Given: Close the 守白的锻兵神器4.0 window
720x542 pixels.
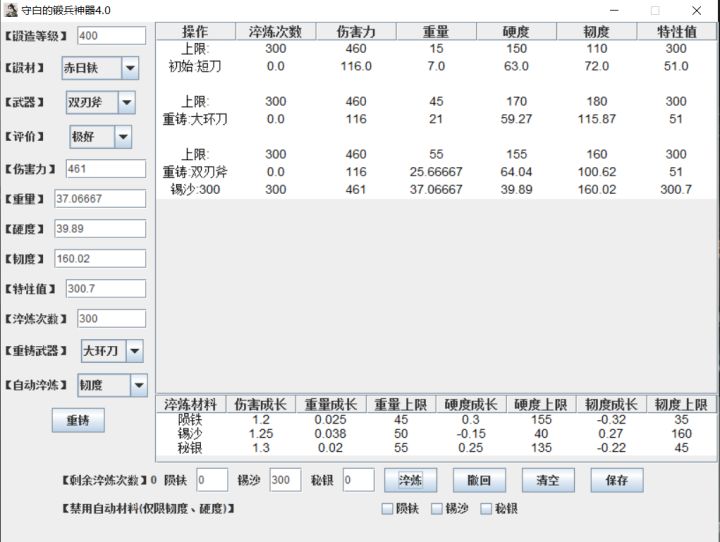Looking at the screenshot, I should [x=696, y=10].
